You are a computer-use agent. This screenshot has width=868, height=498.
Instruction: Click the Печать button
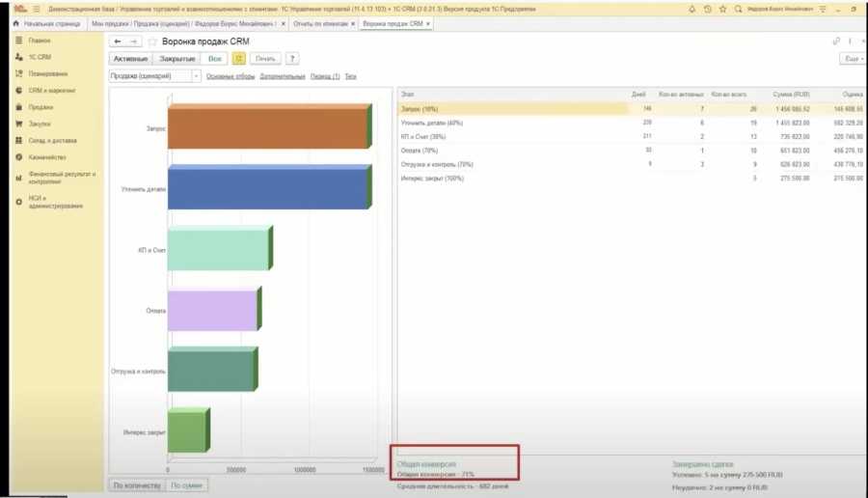click(x=265, y=59)
